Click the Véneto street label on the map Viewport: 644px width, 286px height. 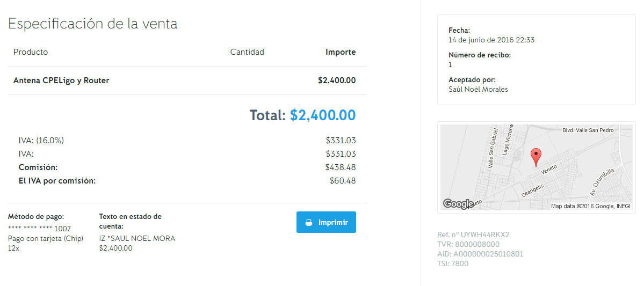coord(549,170)
